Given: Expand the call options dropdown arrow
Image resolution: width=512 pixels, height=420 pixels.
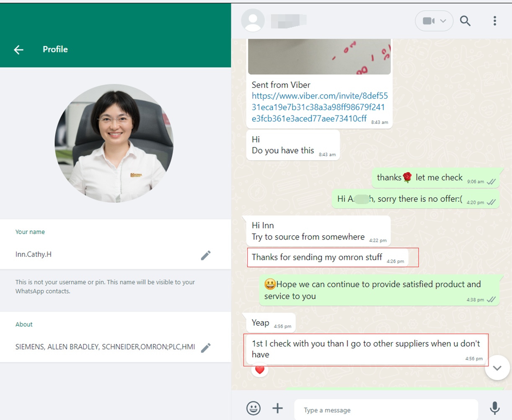Looking at the screenshot, I should (443, 21).
